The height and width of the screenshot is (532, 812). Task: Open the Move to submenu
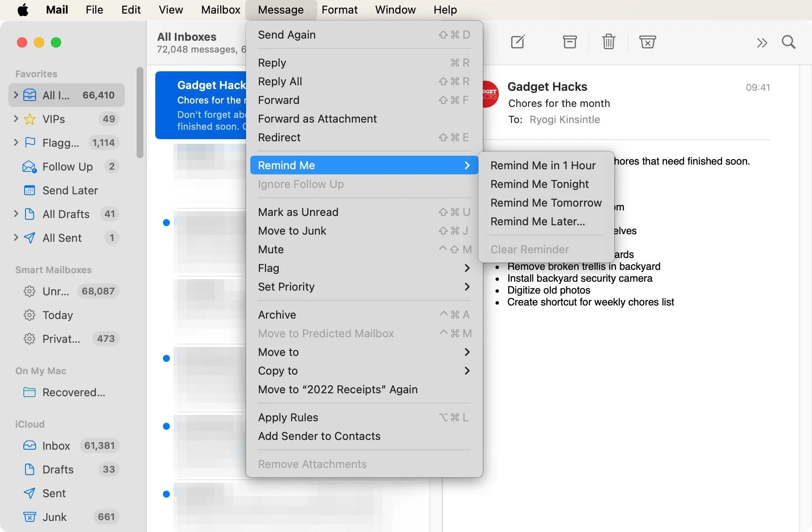(364, 352)
